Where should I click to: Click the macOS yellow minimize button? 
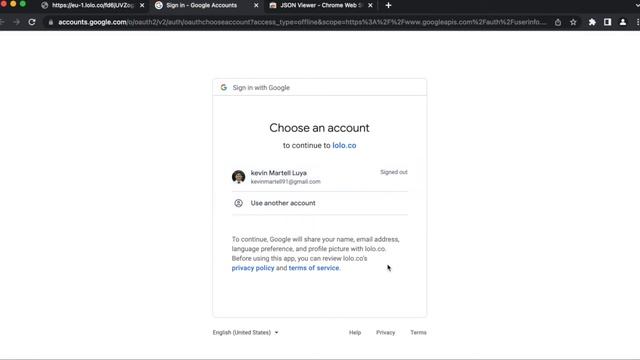(x=13, y=4)
